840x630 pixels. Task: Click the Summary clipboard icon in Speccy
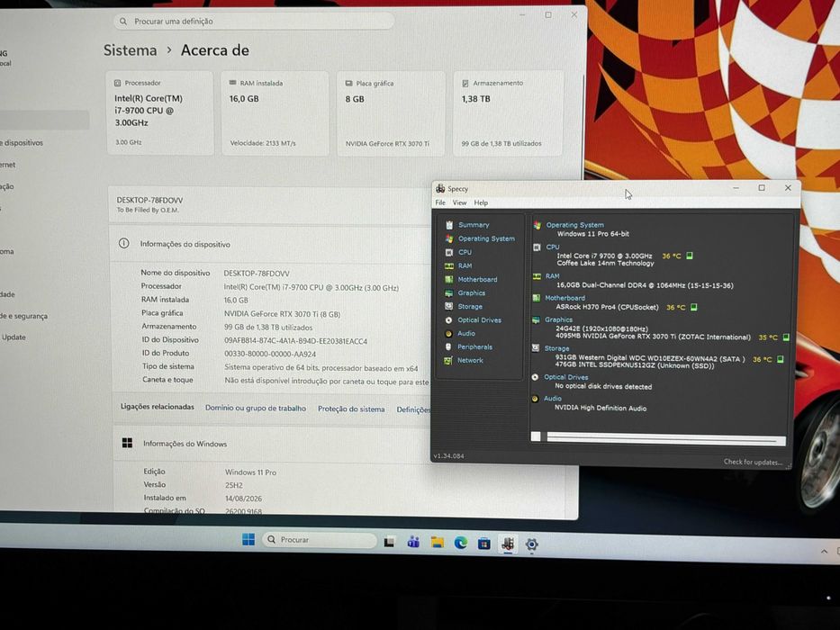tap(449, 225)
